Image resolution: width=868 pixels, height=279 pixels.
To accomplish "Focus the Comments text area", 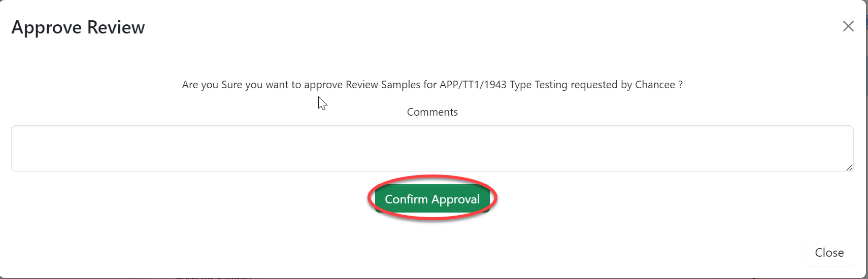I will click(432, 149).
